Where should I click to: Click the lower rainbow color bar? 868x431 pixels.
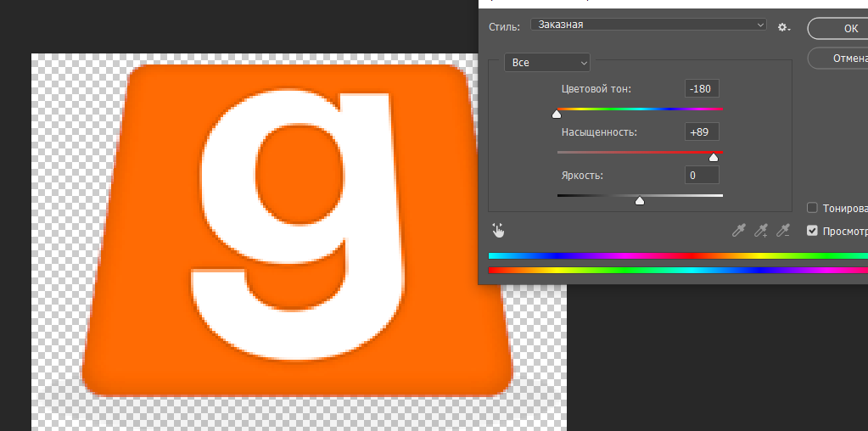click(x=678, y=270)
